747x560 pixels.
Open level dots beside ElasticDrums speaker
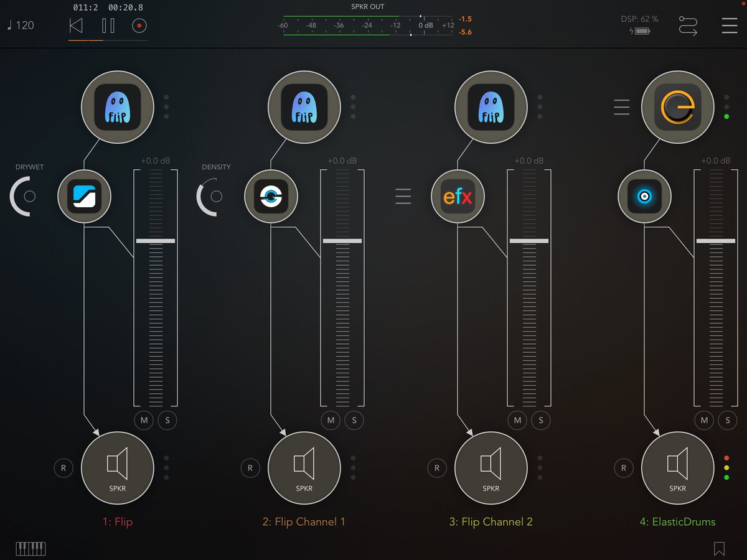726,468
